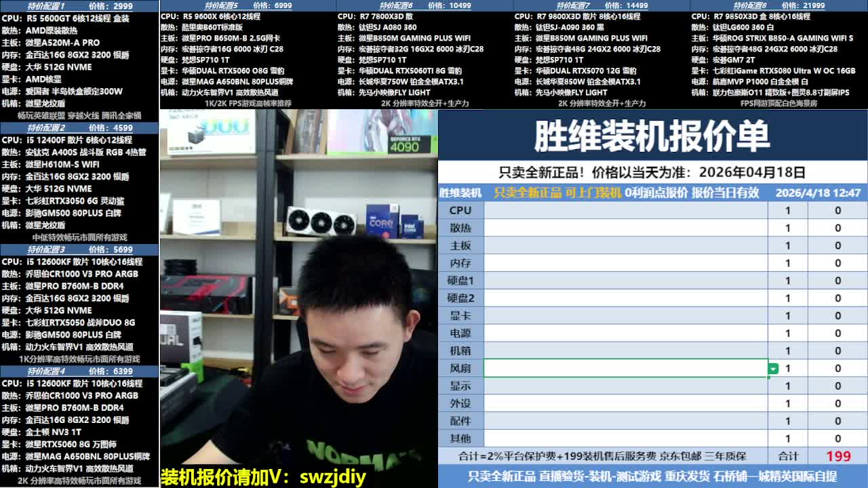Image resolution: width=868 pixels, height=488 pixels.
Task: Click the price cell in 硬盘1 row
Action: [x=837, y=281]
